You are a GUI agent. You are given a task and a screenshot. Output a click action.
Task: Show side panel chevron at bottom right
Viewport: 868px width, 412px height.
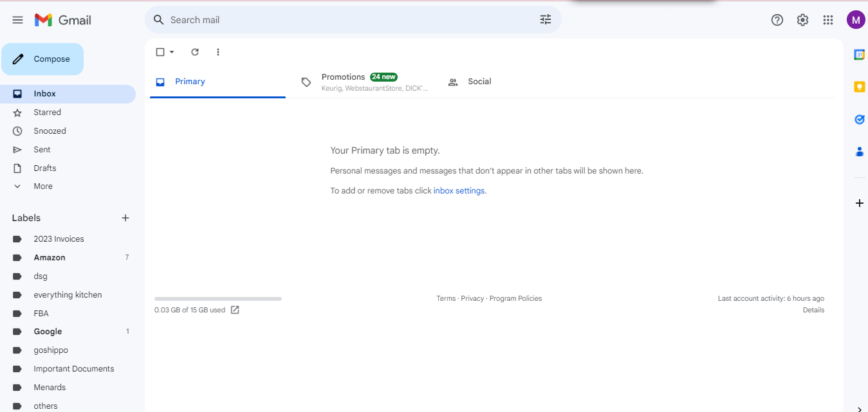pyautogui.click(x=859, y=409)
